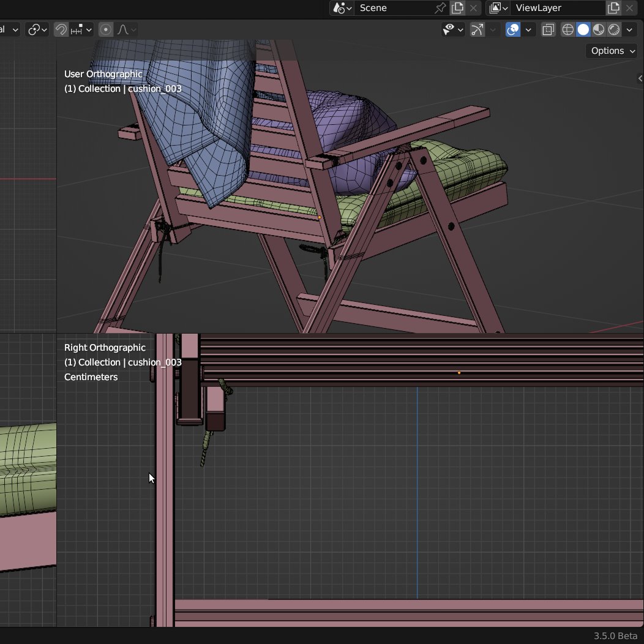
Task: Open the Snap To settings dropdown
Action: (x=88, y=29)
